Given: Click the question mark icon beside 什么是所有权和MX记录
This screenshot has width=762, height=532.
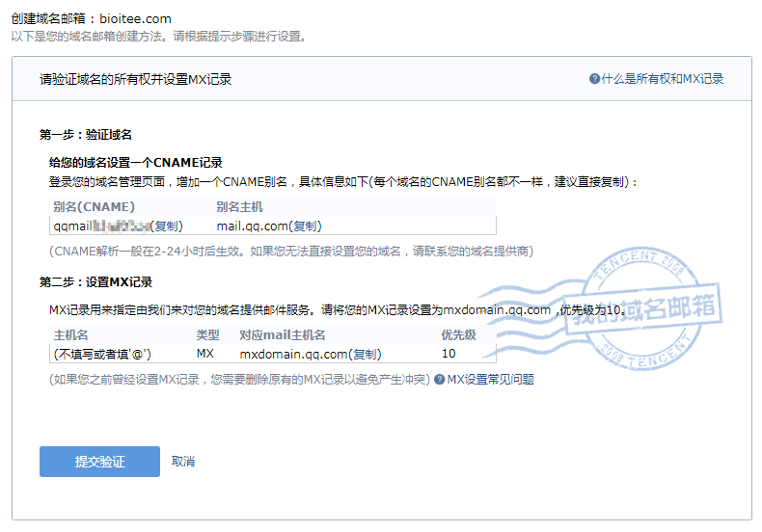Looking at the screenshot, I should point(594,79).
